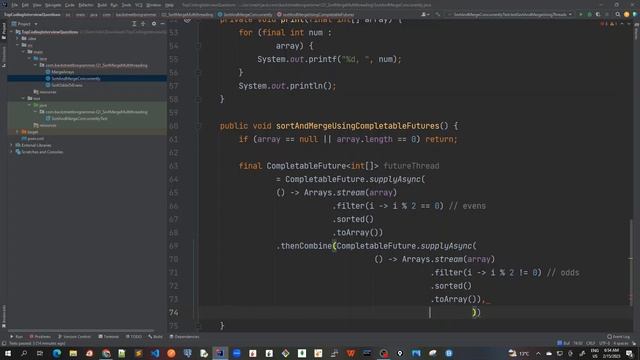Click the futureThread variable name
The width and height of the screenshot is (640, 360).
411,166
